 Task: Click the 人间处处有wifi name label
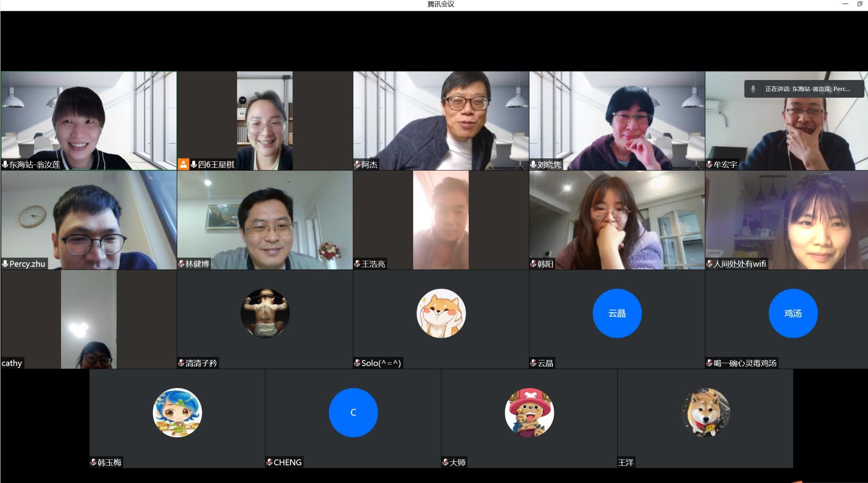(x=740, y=264)
